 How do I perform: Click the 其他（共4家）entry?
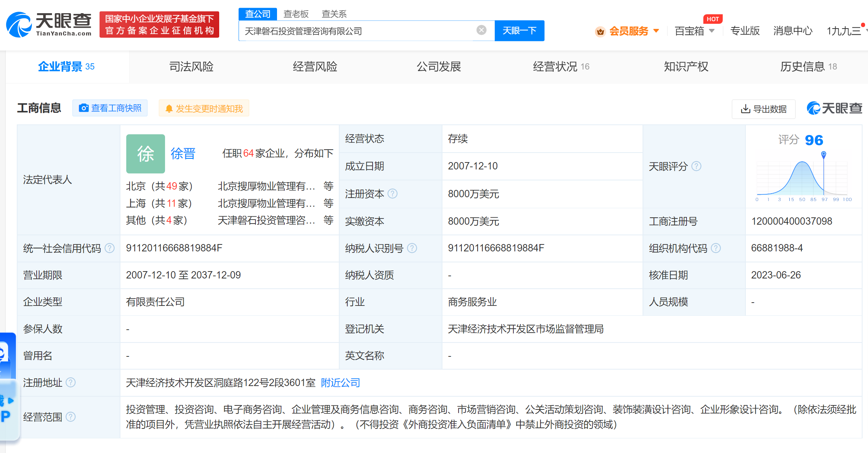coord(157,220)
